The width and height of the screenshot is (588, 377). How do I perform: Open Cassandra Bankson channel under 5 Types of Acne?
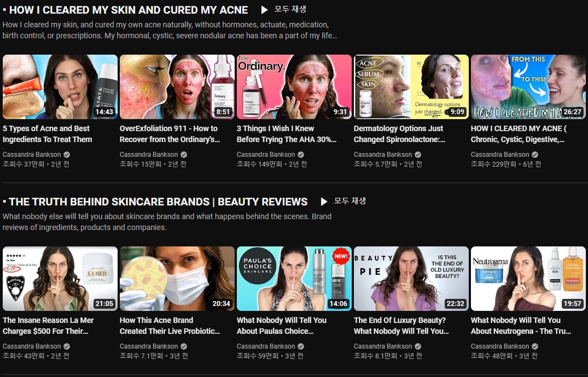tap(32, 155)
